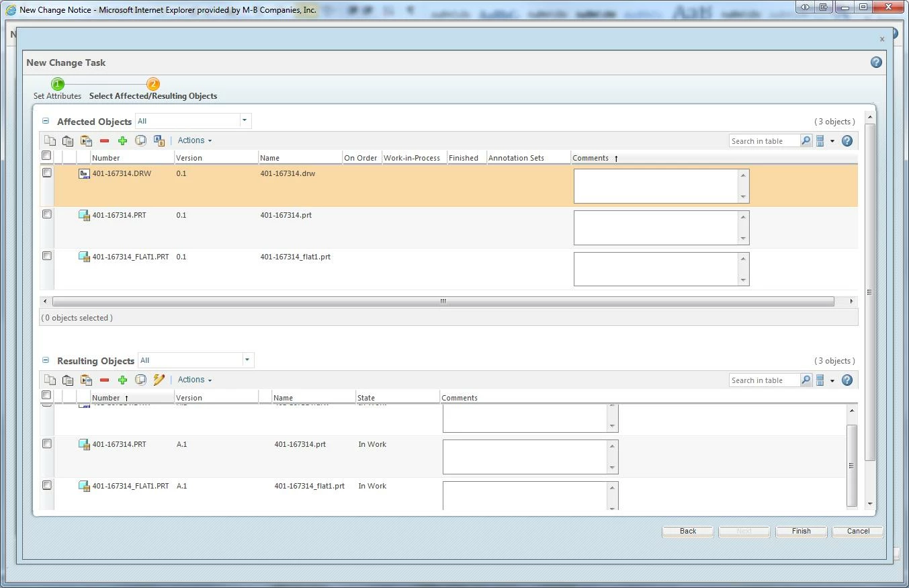The height and width of the screenshot is (588, 909).
Task: Click drawing icon beside 401-167314.DRW
Action: pyautogui.click(x=84, y=174)
